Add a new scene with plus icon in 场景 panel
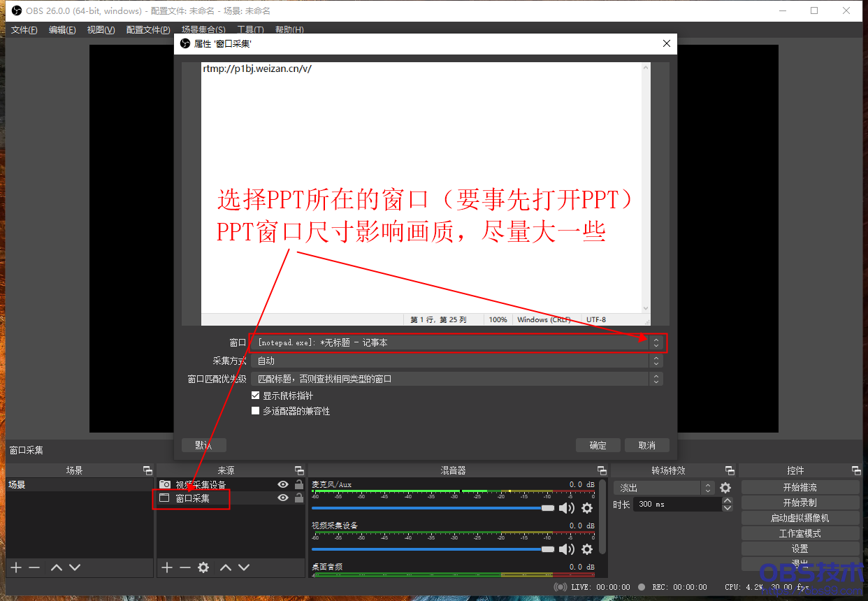868x601 pixels. pyautogui.click(x=16, y=567)
